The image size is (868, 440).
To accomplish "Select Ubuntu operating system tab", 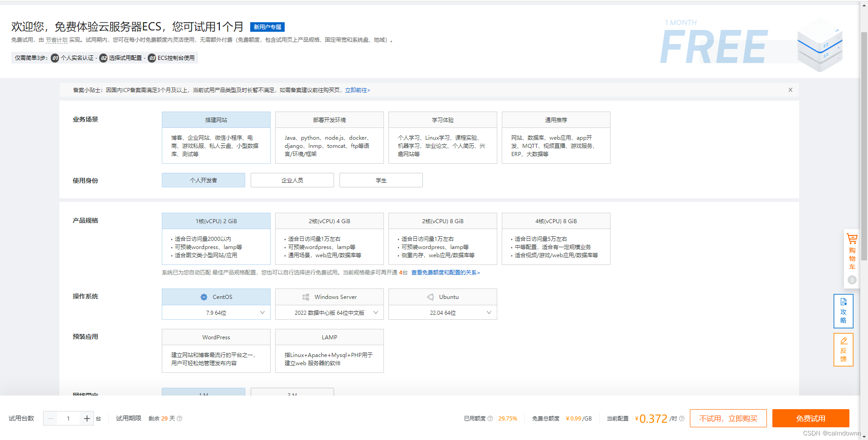I will 443,297.
